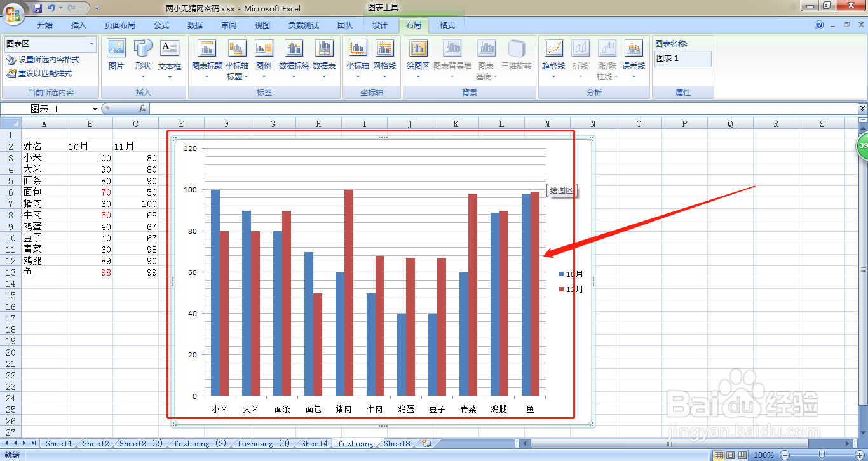Switch to the 设计 ribbon tab
The height and width of the screenshot is (461, 868).
pos(380,25)
